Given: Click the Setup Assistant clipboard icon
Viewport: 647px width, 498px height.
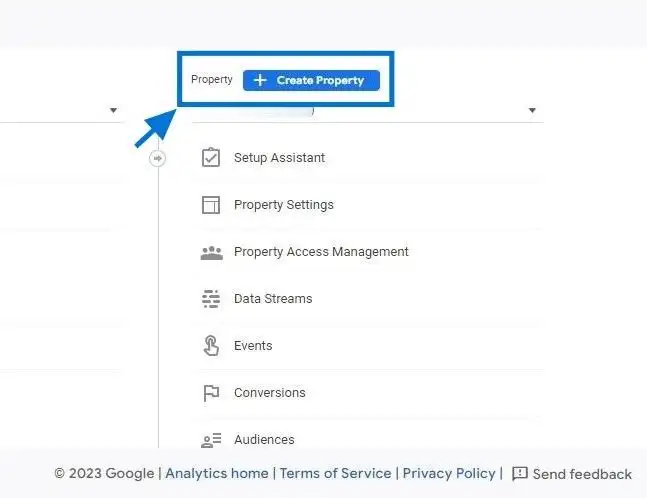Looking at the screenshot, I should 211,157.
